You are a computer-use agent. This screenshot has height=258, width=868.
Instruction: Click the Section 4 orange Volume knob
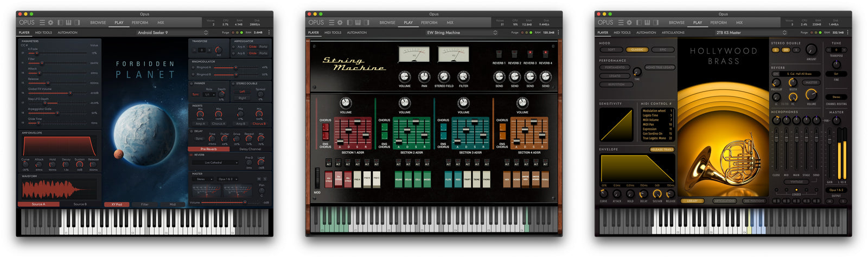coord(522,103)
